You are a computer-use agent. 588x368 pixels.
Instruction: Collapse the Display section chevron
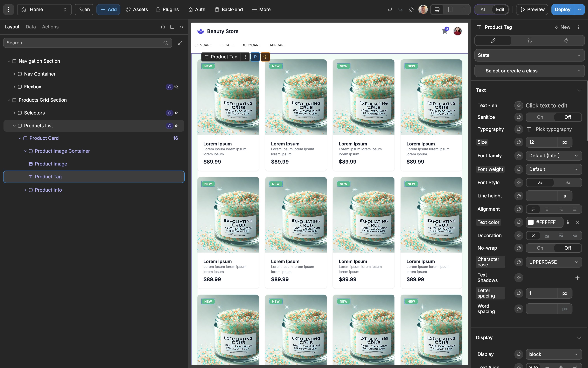click(579, 338)
